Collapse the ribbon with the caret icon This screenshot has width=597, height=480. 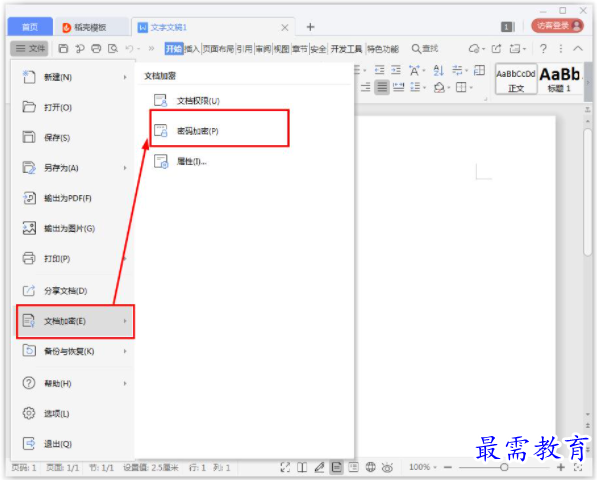578,48
